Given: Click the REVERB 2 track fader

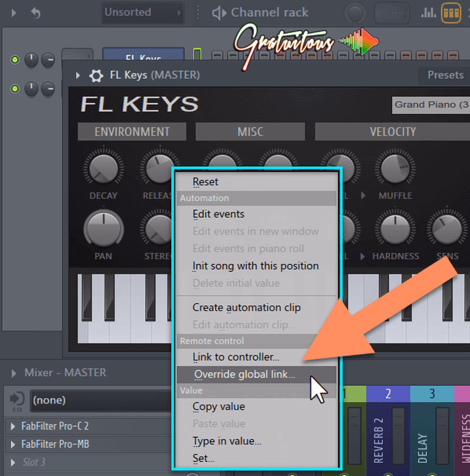Looking at the screenshot, I should pos(398,435).
